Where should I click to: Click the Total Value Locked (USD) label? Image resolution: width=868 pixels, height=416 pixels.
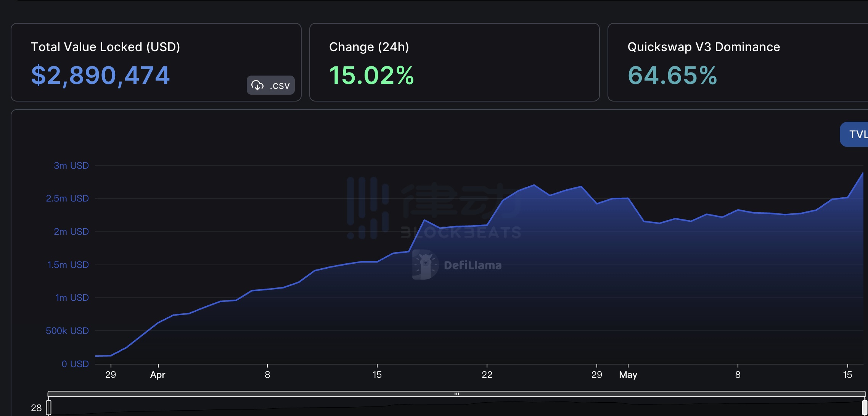tap(105, 47)
